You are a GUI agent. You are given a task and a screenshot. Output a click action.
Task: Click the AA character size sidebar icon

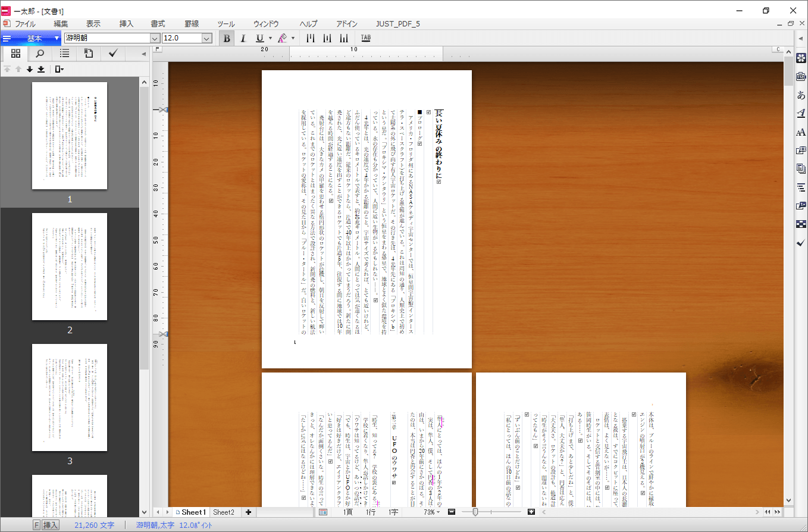click(801, 132)
